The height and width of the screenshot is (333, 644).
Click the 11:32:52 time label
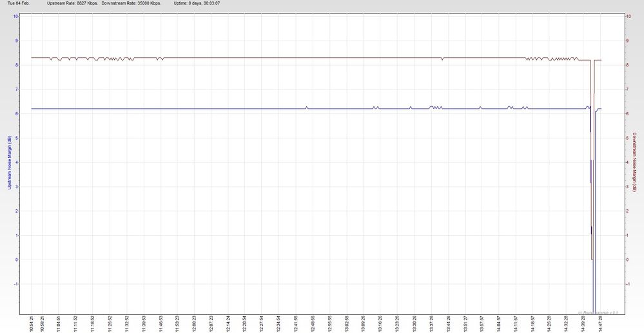click(127, 324)
